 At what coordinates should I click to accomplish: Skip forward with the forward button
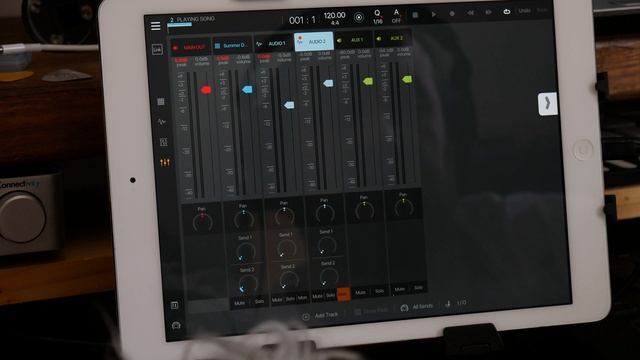click(x=488, y=12)
